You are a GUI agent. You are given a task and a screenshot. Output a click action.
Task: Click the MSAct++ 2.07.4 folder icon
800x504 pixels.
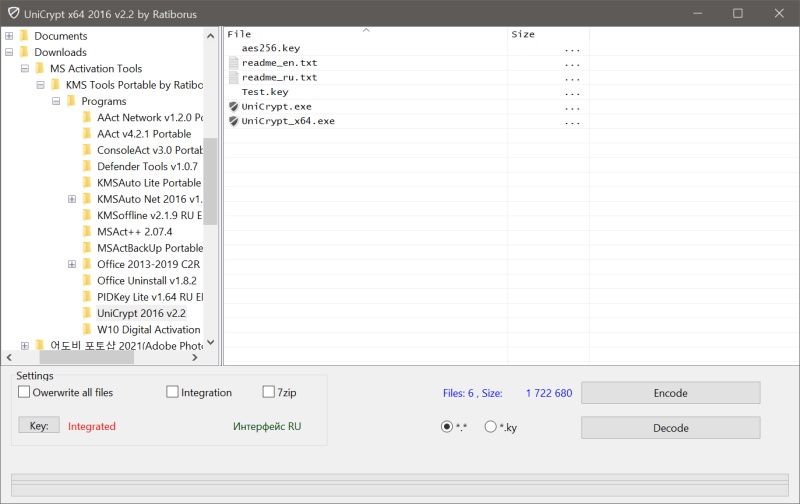[87, 232]
